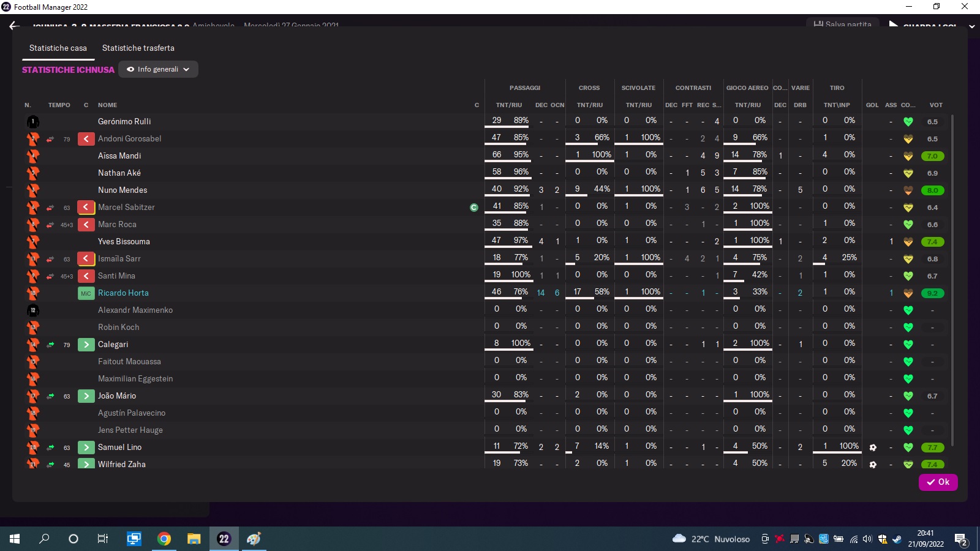
Task: Open the notification center icon
Action: 960,539
